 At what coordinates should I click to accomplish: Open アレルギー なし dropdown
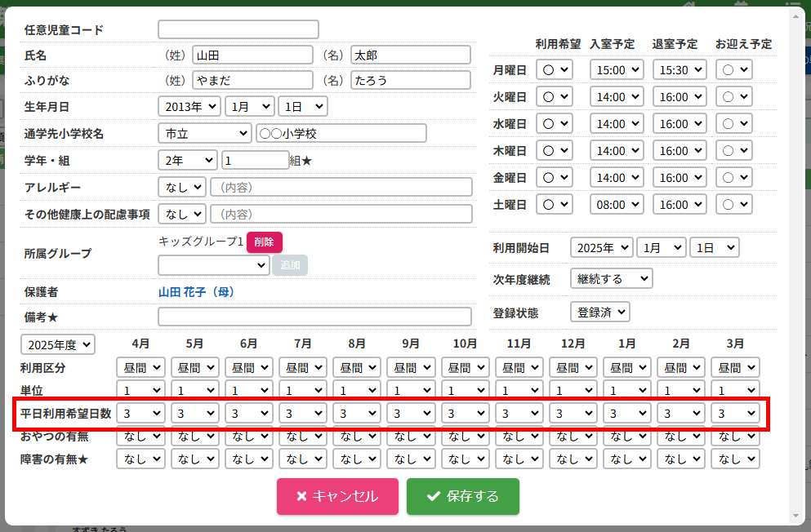click(x=182, y=187)
